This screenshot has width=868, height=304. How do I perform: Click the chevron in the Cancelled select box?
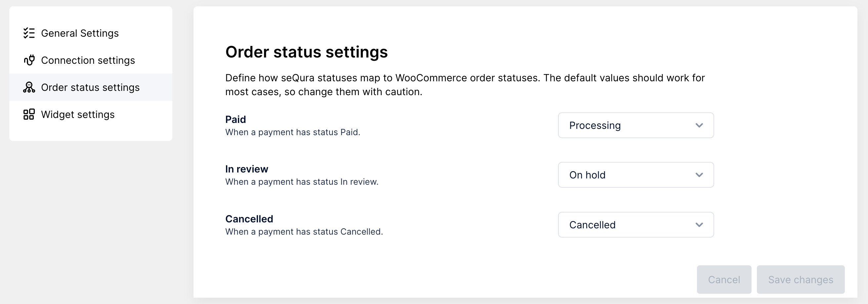click(699, 225)
